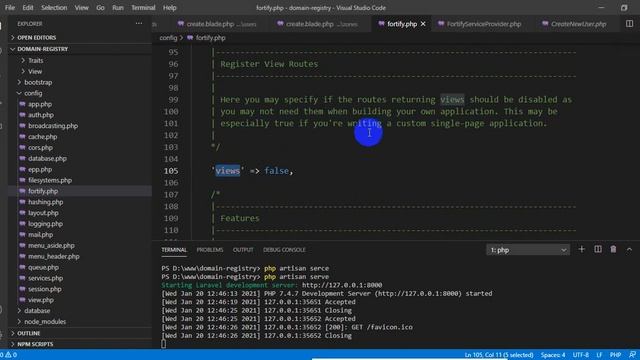Expand the node_modules folder
The image size is (640, 360).
click(45, 322)
